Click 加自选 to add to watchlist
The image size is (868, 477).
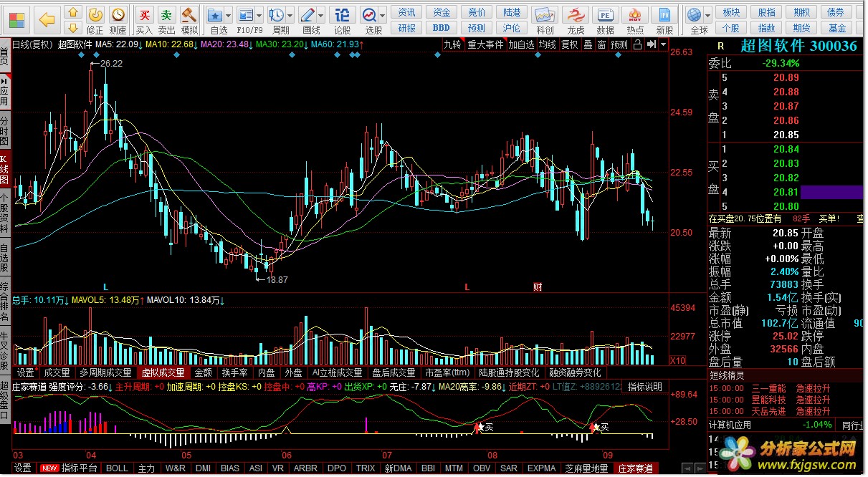pyautogui.click(x=522, y=44)
